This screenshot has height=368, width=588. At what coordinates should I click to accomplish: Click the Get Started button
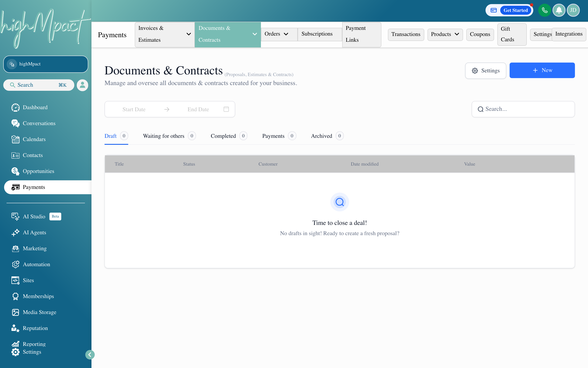tap(515, 10)
